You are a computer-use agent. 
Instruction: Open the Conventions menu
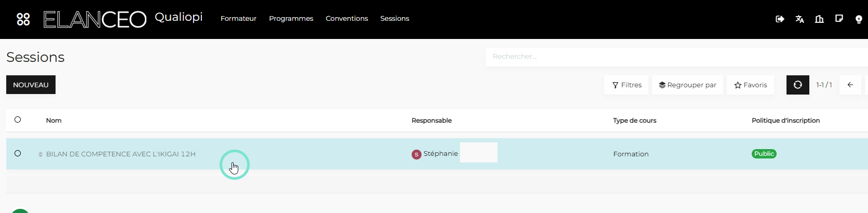(x=347, y=19)
